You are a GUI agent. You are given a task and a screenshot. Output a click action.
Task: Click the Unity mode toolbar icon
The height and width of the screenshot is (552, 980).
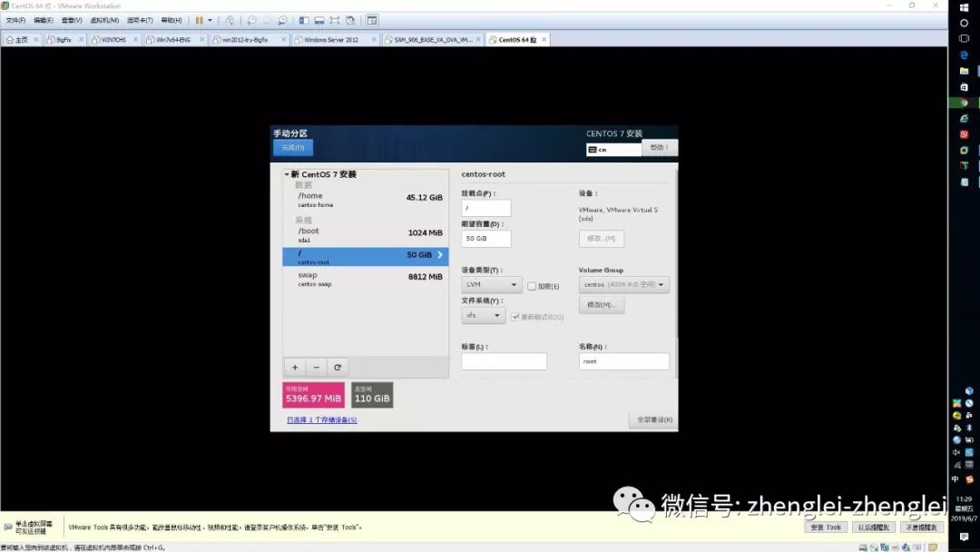(350, 21)
